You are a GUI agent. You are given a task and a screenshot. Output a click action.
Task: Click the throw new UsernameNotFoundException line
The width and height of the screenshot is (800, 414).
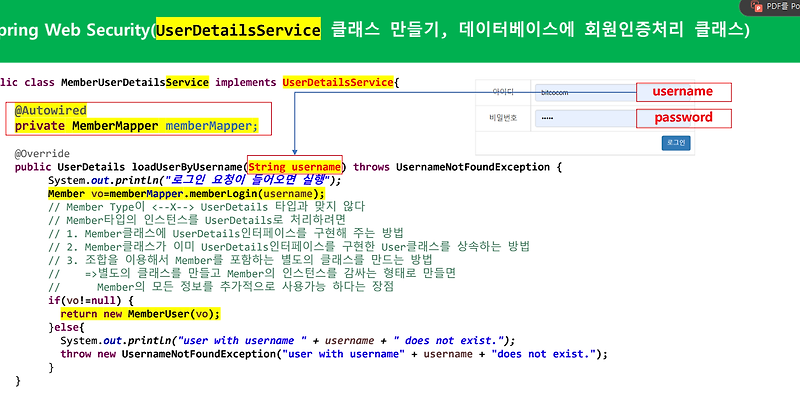pos(334,354)
